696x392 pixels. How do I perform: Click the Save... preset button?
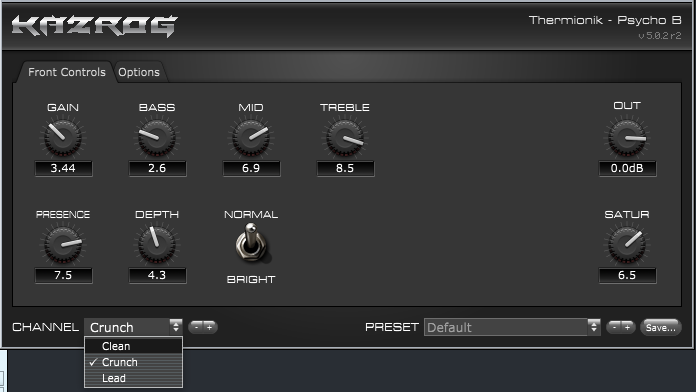tap(660, 328)
